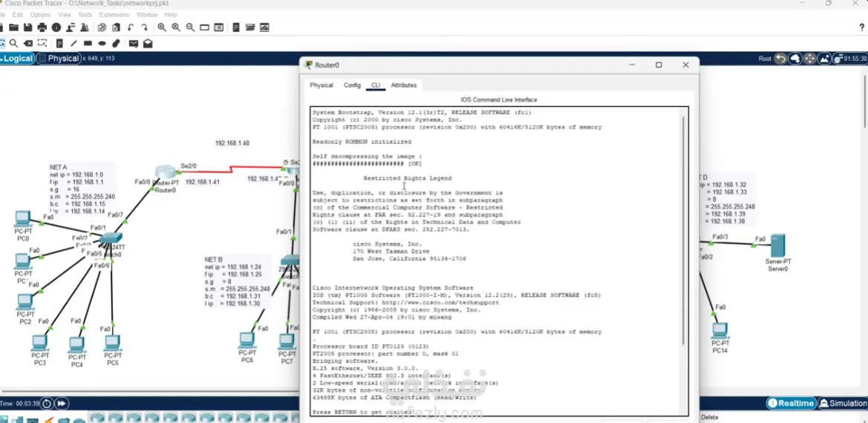Screen dimensions: 868x423
Task: Open file with the folder icon
Action: click(x=14, y=27)
